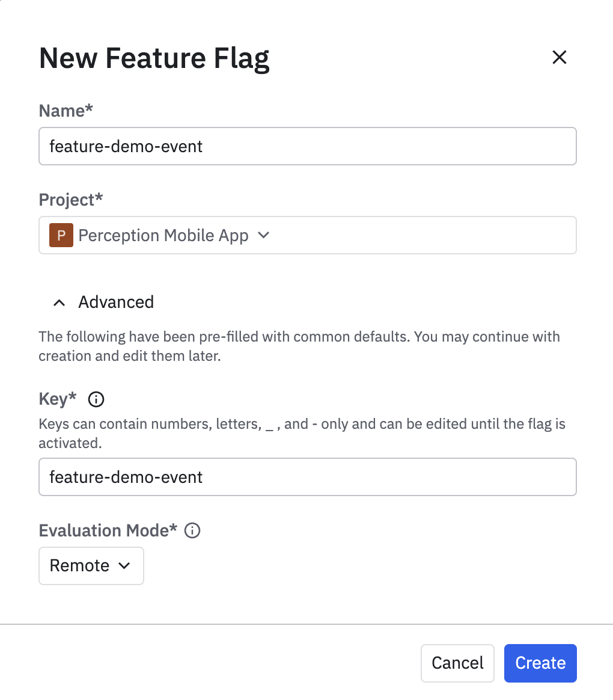Collapse the Advanced section chevron
The height and width of the screenshot is (700, 613).
[x=58, y=302]
